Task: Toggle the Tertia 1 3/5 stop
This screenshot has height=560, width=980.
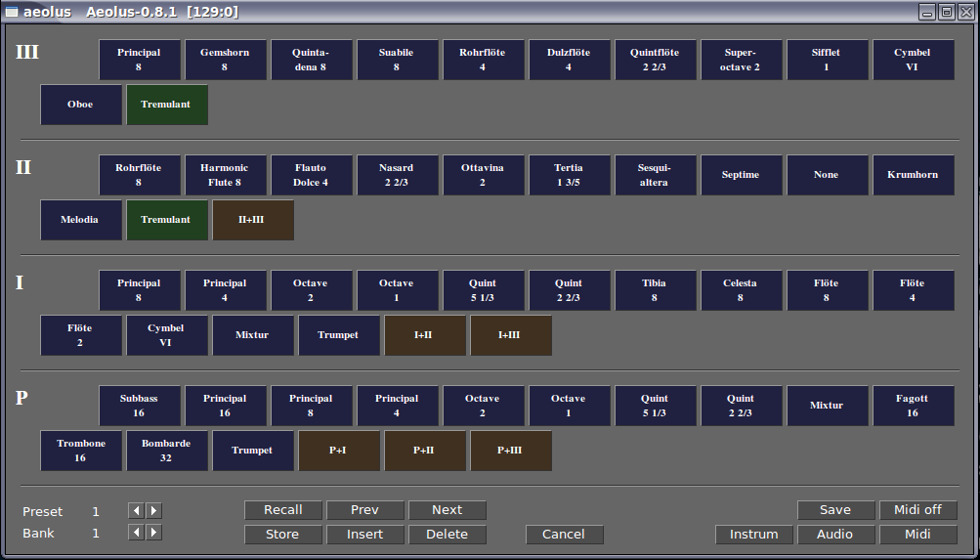Action: [x=570, y=175]
